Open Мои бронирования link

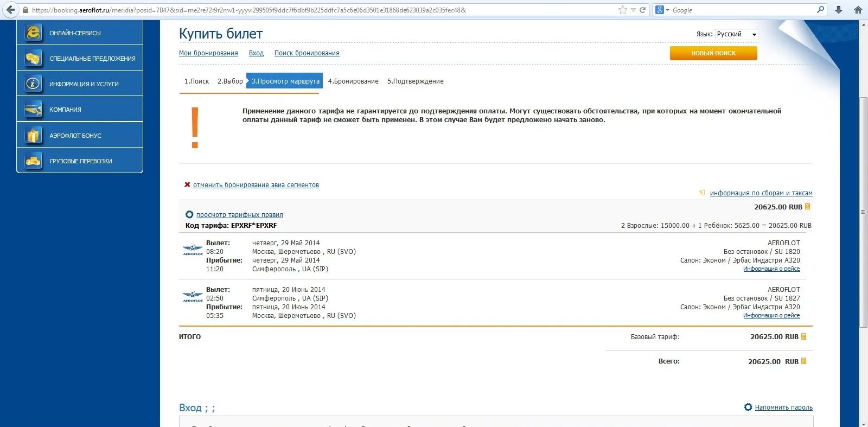click(208, 53)
